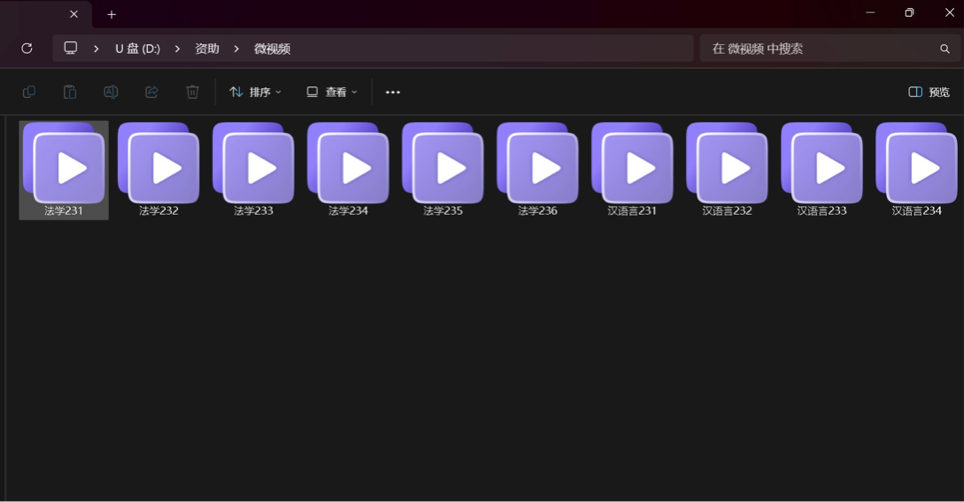Select the 汉语言232 video file
The width and height of the screenshot is (964, 502).
[x=727, y=168]
